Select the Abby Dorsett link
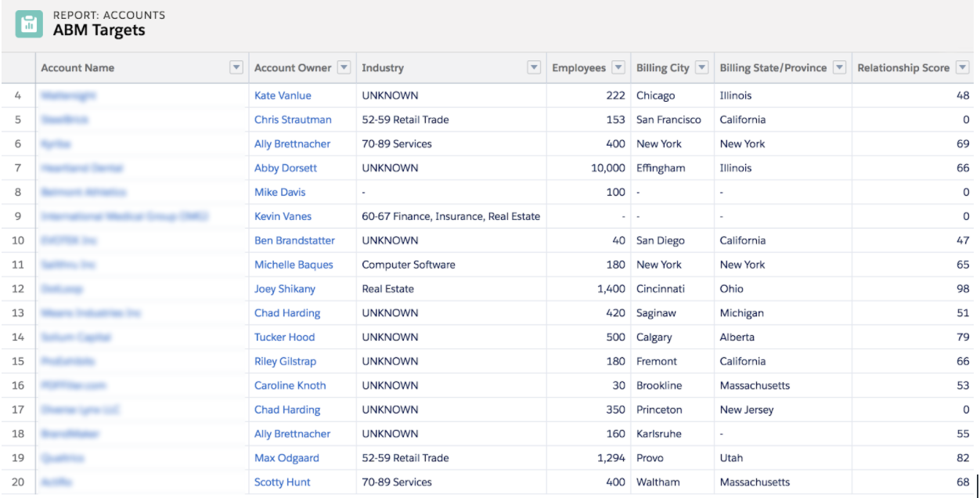The image size is (980, 498). click(286, 168)
